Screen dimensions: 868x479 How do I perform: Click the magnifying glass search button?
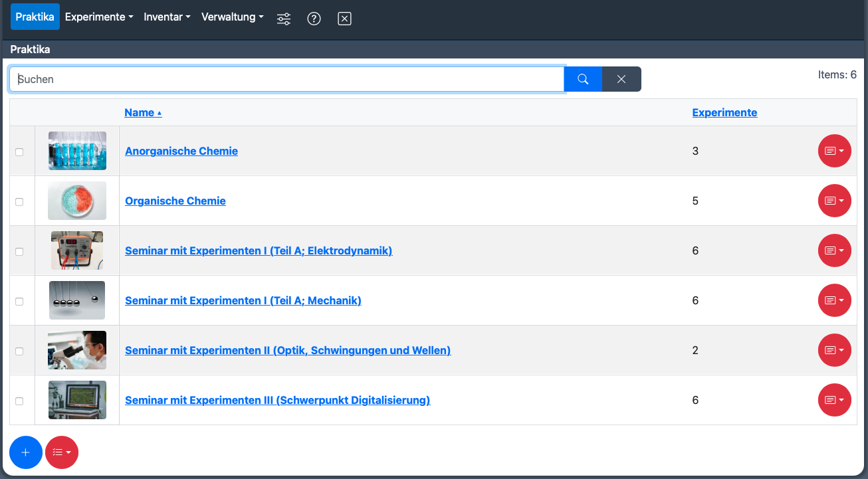[x=583, y=79]
